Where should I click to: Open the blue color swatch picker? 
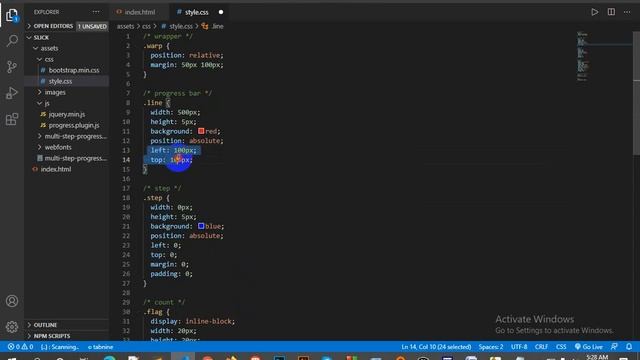[x=201, y=226]
